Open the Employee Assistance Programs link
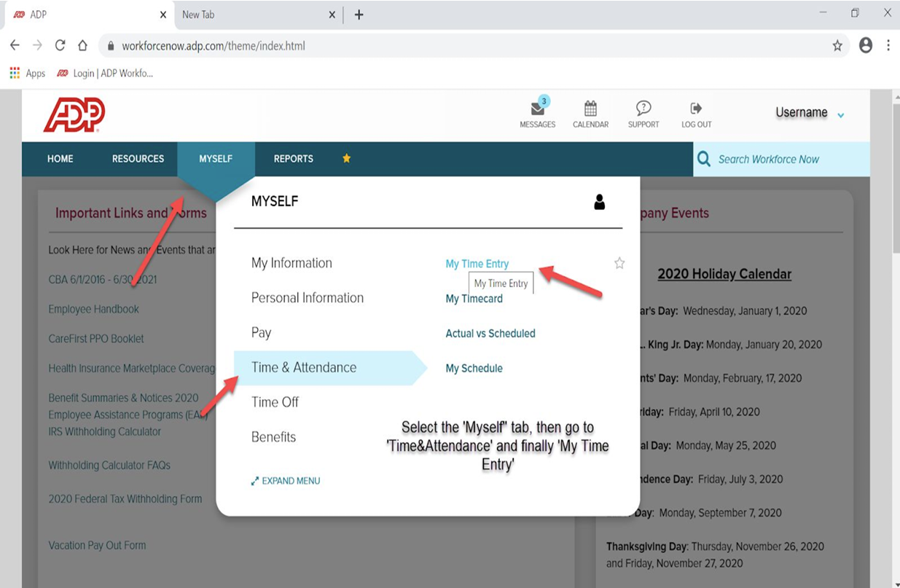 pyautogui.click(x=128, y=415)
